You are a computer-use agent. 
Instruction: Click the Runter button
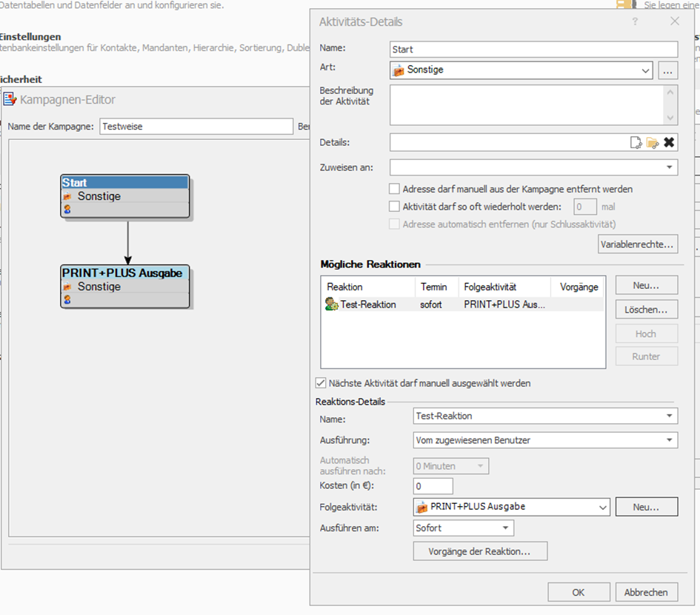point(647,356)
